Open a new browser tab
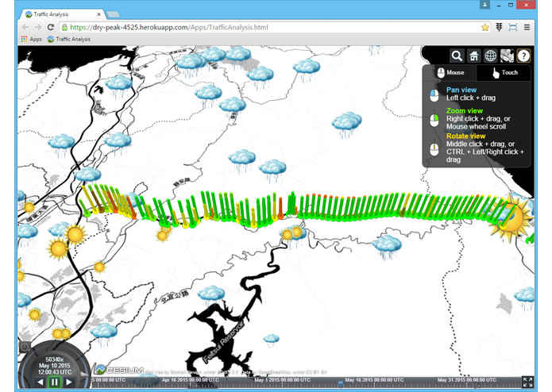The image size is (552, 392). pos(114,14)
